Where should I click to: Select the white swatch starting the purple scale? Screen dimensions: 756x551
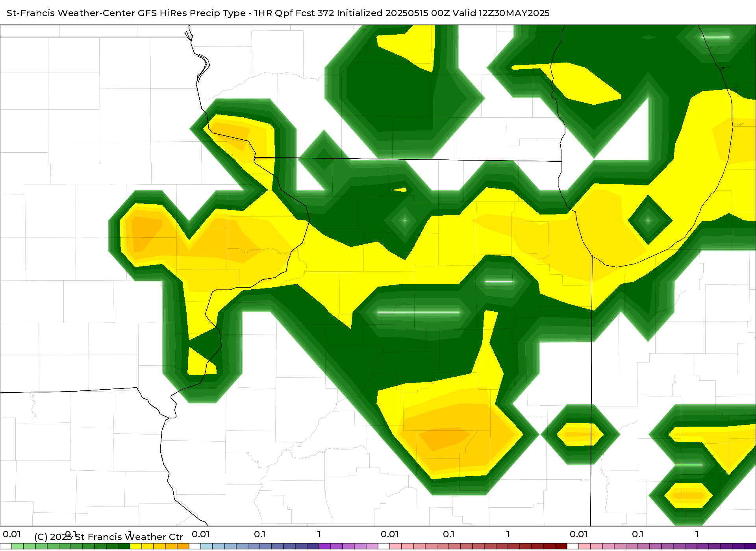point(573,546)
